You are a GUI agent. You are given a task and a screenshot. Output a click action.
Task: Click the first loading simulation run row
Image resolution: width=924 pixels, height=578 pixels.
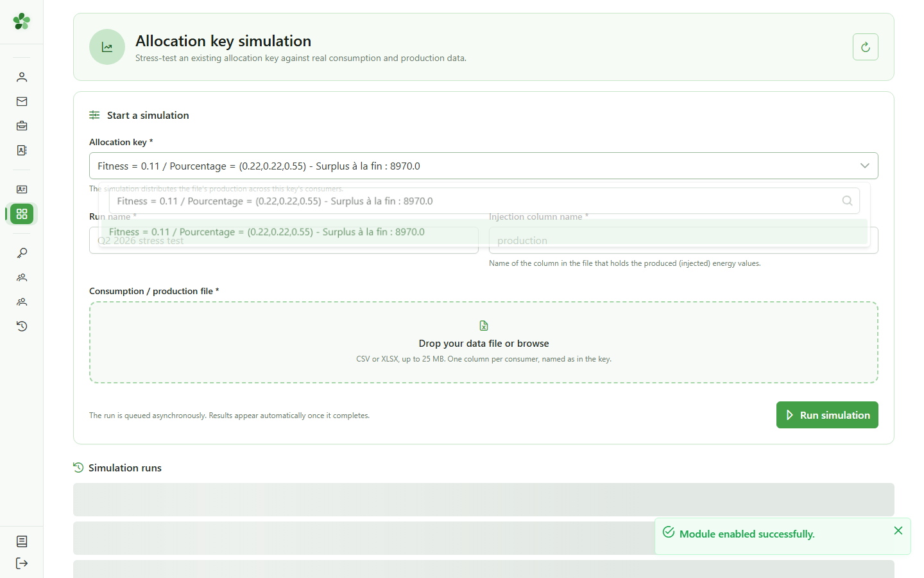click(x=484, y=500)
